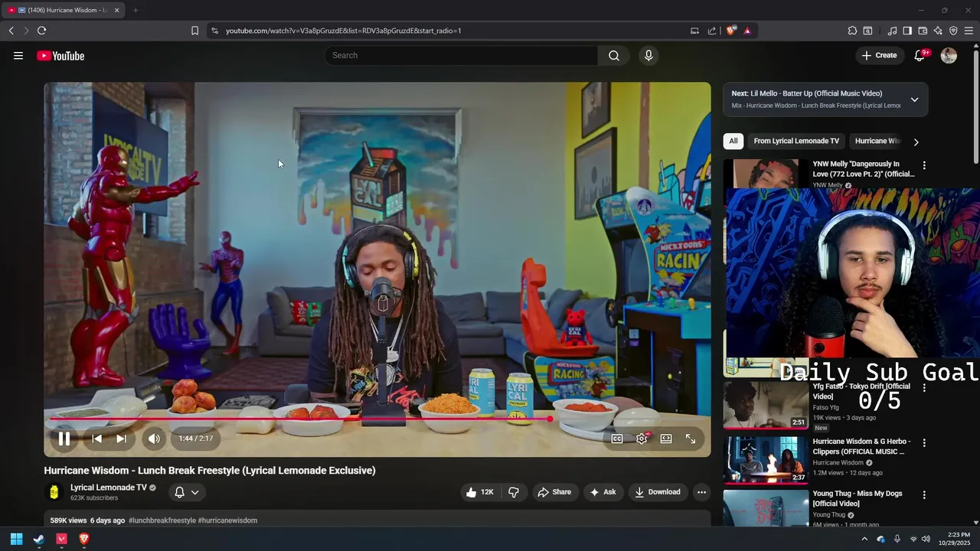Download the video
Viewport: 980px width, 551px height.
(658, 492)
